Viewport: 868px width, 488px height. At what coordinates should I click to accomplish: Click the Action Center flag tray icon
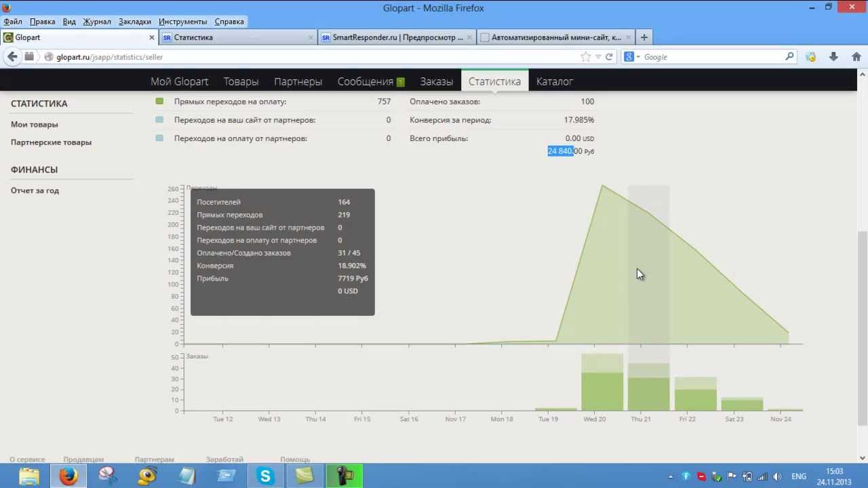(x=732, y=476)
